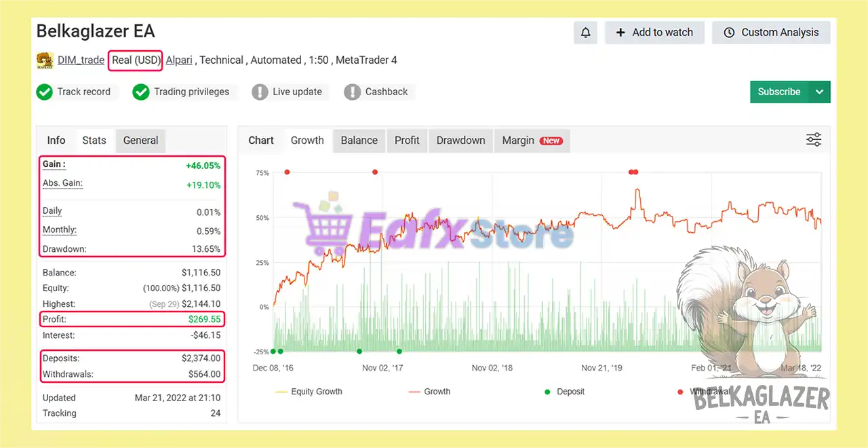Click the $269.55 profit value
The width and height of the screenshot is (868, 448).
(205, 319)
